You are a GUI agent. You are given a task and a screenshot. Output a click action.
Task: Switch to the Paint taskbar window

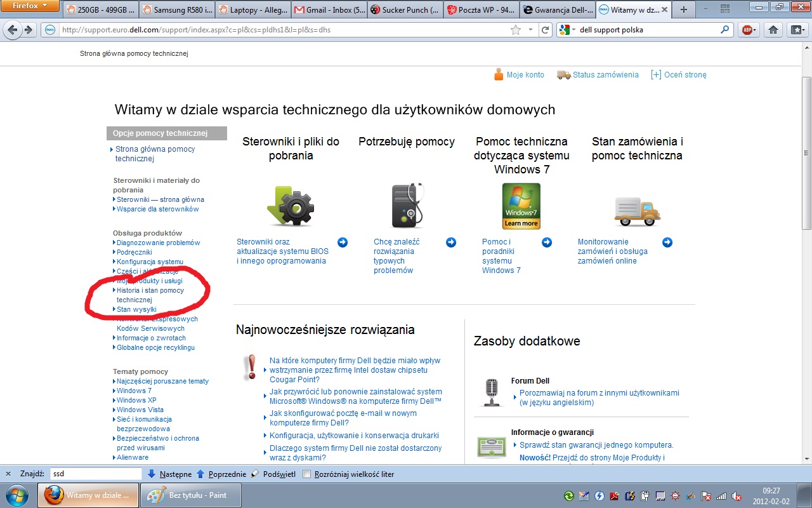pos(190,495)
